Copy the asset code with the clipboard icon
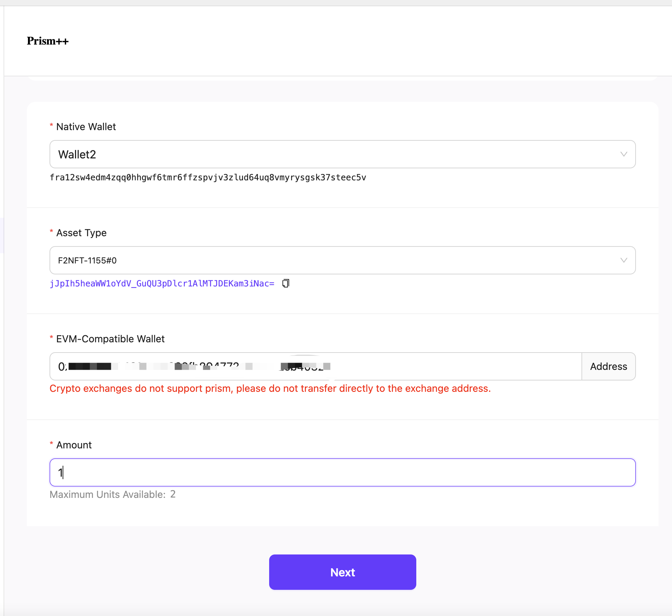 pos(286,283)
